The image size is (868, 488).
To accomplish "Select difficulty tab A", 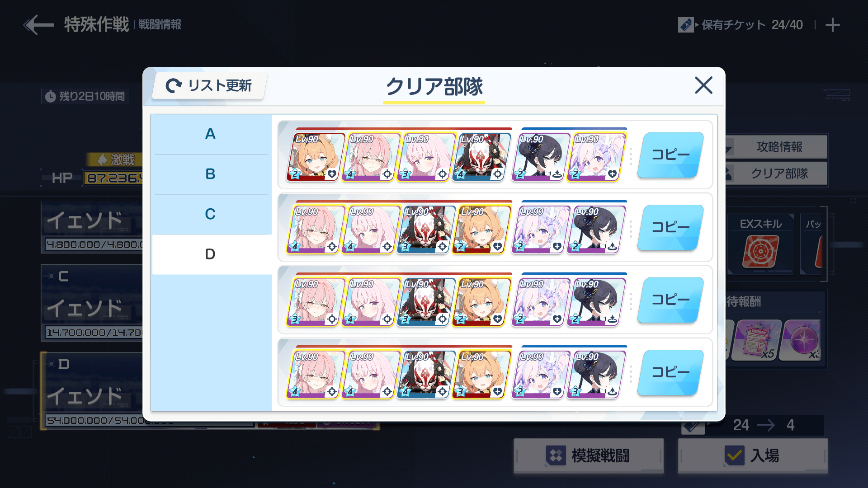I will coord(210,134).
